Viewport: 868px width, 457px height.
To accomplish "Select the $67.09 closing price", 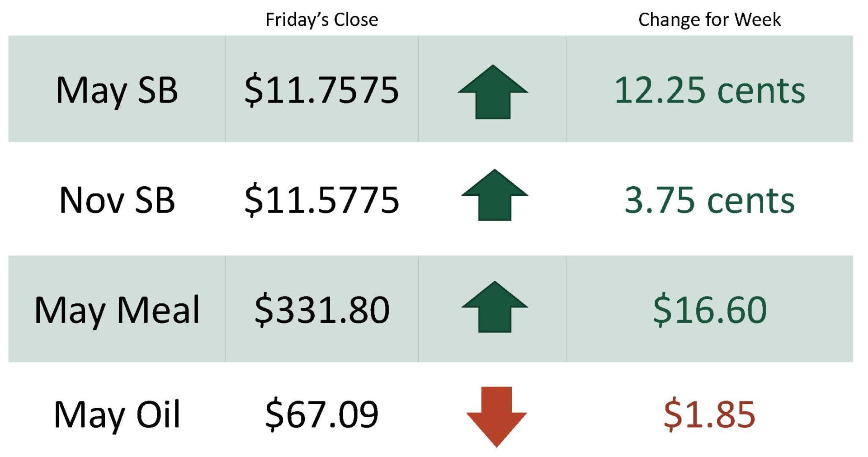I will [321, 415].
